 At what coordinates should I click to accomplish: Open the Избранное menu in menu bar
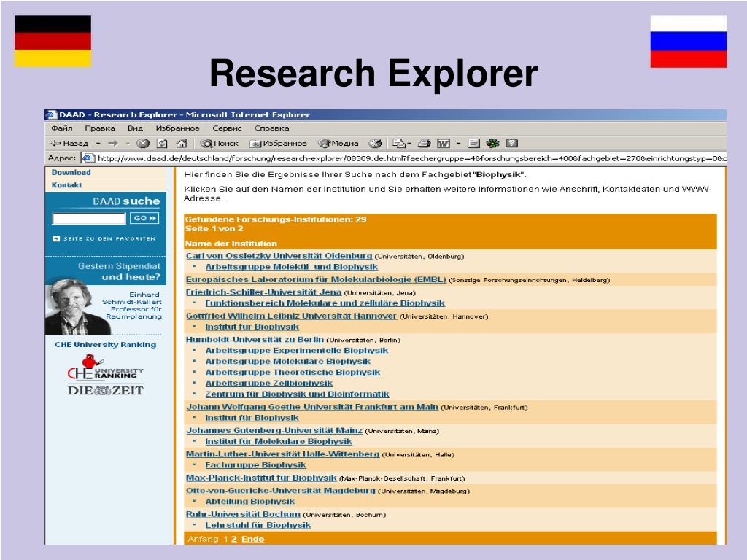[x=178, y=128]
